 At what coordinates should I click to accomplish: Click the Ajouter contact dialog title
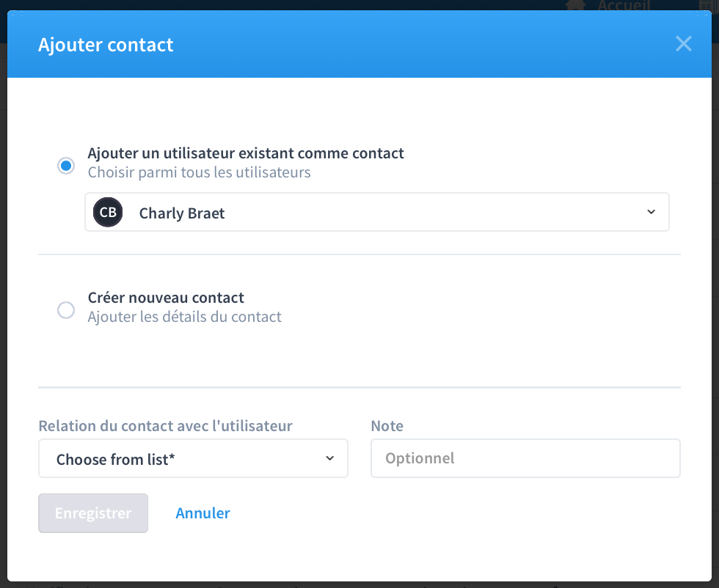(x=106, y=45)
